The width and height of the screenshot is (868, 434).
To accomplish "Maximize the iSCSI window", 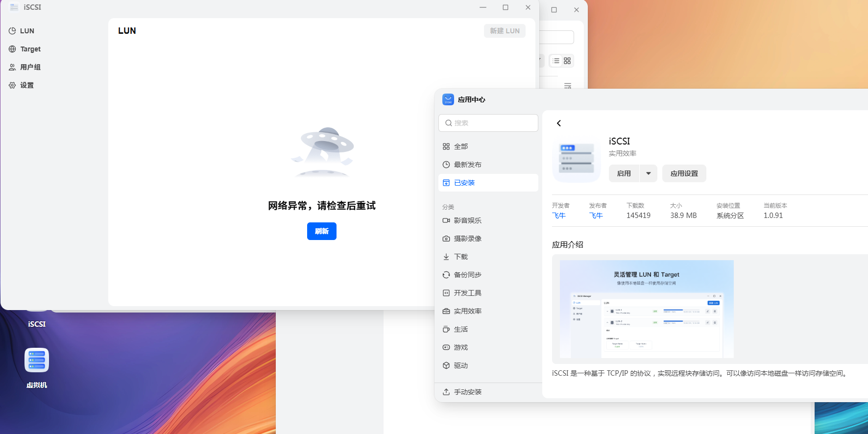I will click(x=506, y=7).
